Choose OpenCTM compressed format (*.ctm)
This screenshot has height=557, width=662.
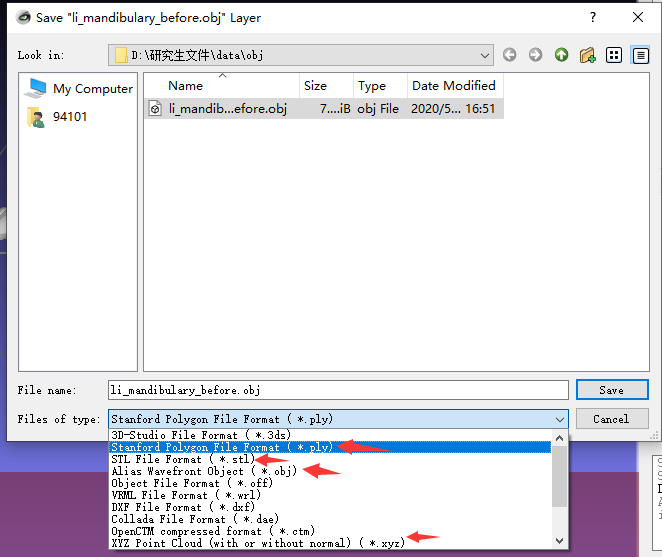330,531
